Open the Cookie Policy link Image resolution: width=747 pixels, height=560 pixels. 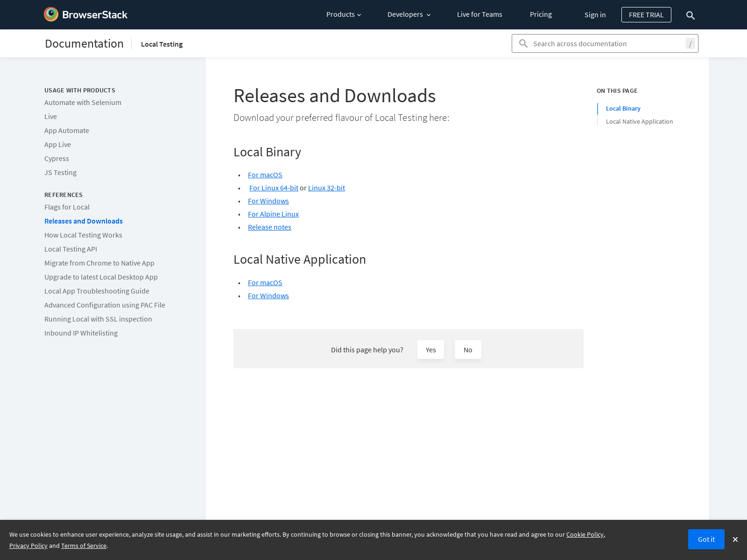(x=585, y=535)
